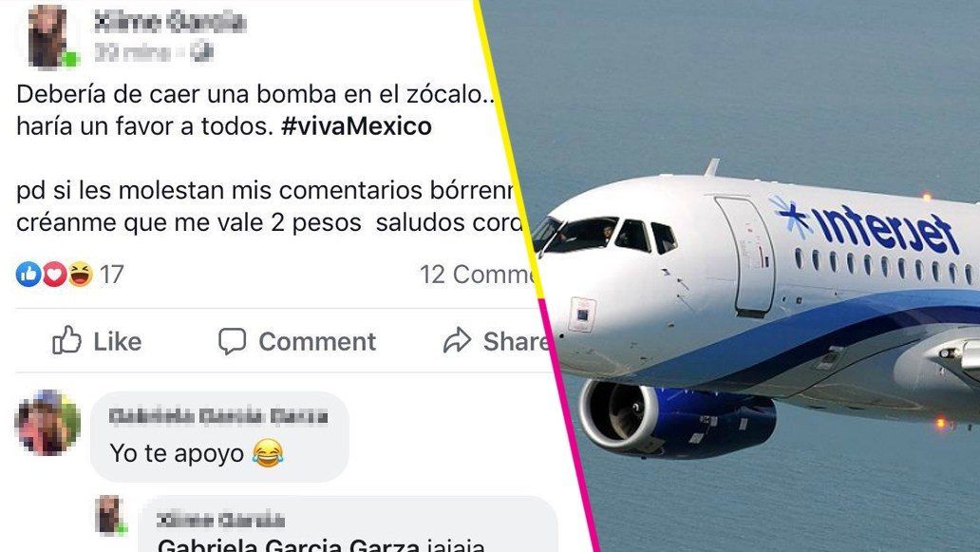Image resolution: width=980 pixels, height=552 pixels.
Task: Click the blue like reaction emoji
Action: 28,275
